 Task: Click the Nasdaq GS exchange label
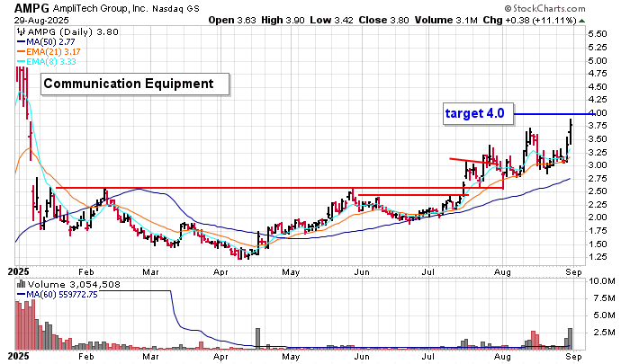click(175, 8)
